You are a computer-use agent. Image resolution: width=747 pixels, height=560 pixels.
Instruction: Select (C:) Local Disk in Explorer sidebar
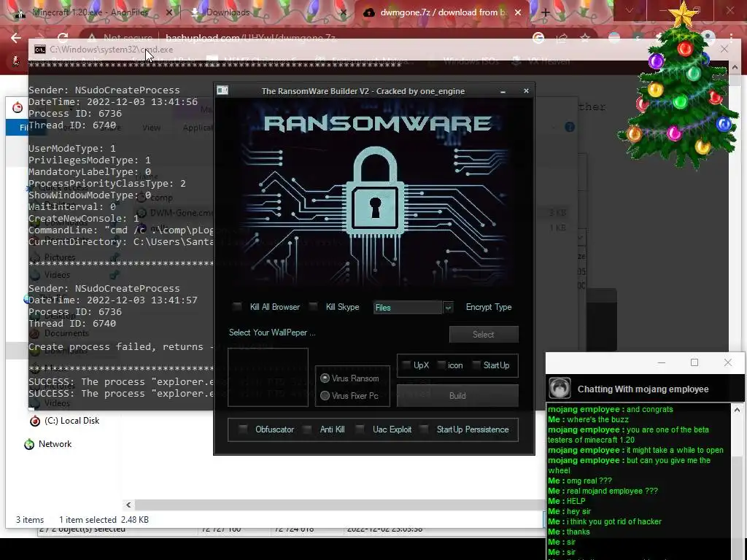coord(72,421)
